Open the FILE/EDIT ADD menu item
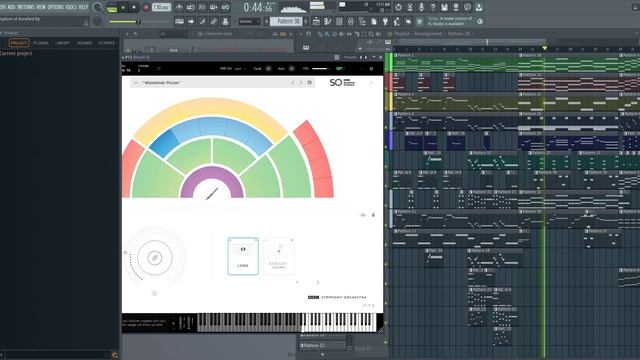Viewport: 640px width, 360px height. point(11,7)
